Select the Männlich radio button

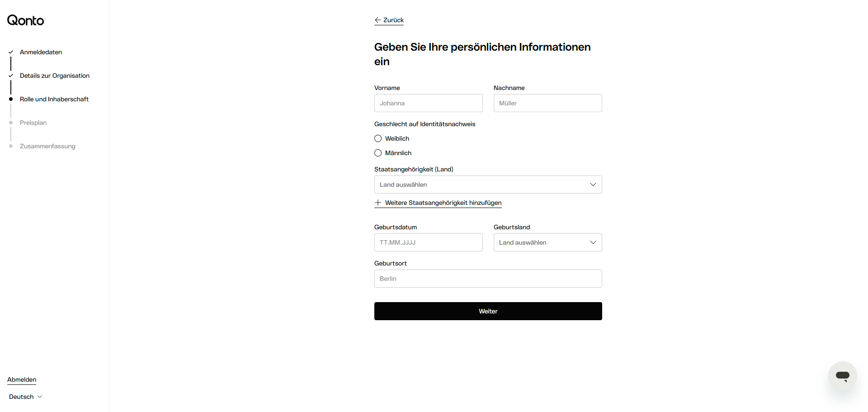coord(378,153)
